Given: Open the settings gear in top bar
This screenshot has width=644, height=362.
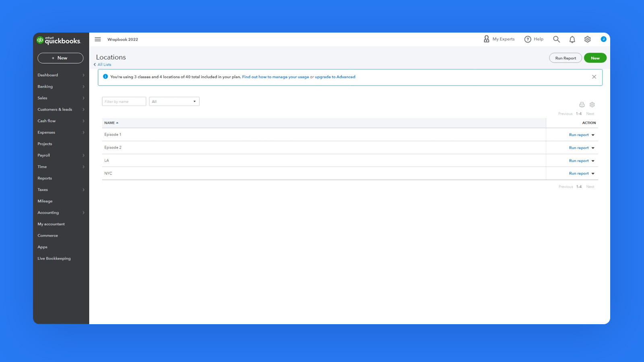Looking at the screenshot, I should pos(587,39).
